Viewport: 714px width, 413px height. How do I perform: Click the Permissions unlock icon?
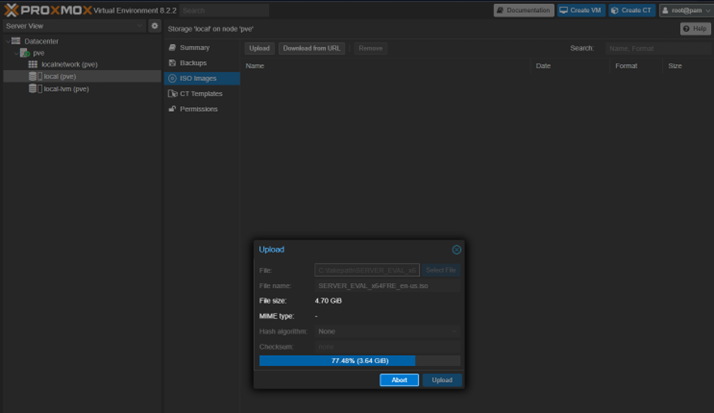172,109
